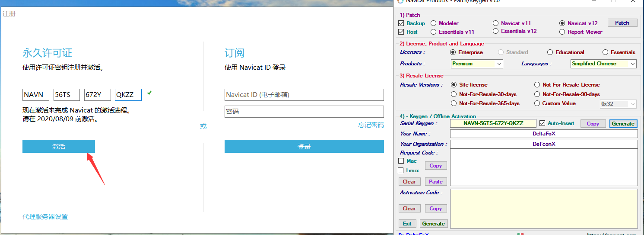644x235 pixels.
Task: Select the Custom Value radio button
Action: pos(537,103)
